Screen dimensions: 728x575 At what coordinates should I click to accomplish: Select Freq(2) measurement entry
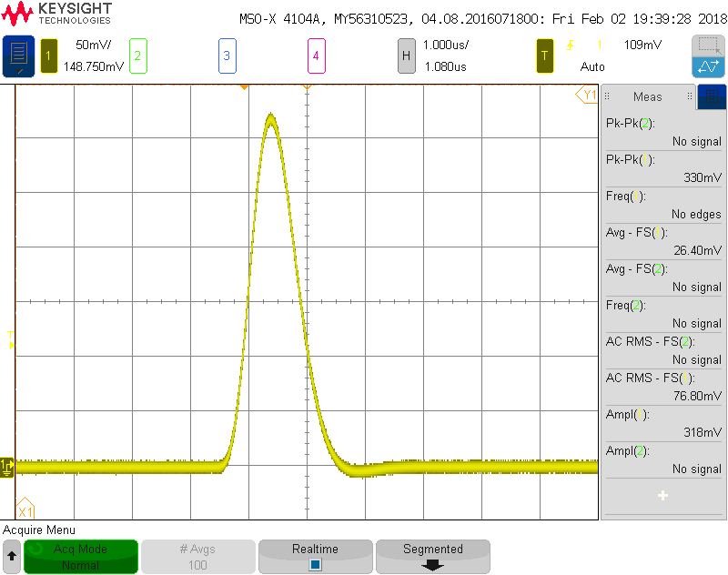click(663, 314)
